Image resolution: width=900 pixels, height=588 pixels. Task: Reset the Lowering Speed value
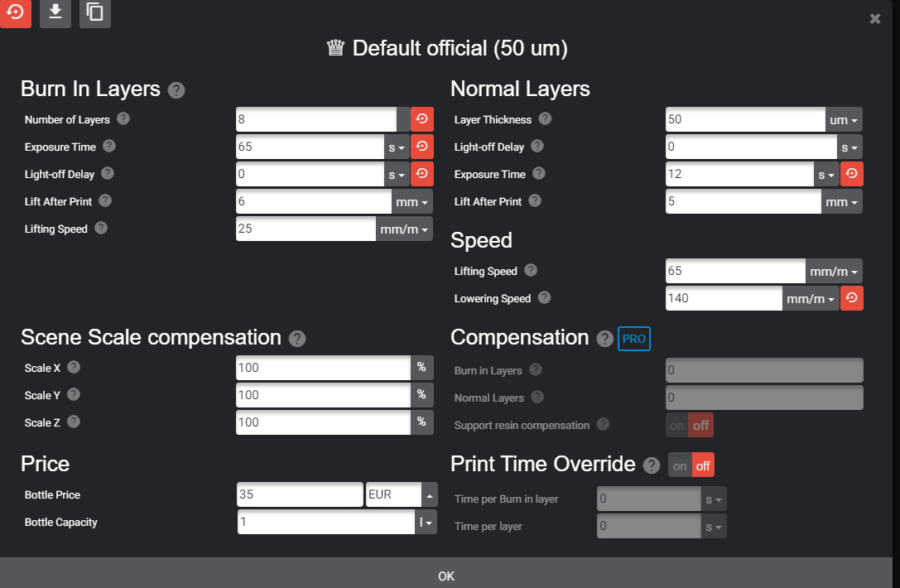click(852, 298)
